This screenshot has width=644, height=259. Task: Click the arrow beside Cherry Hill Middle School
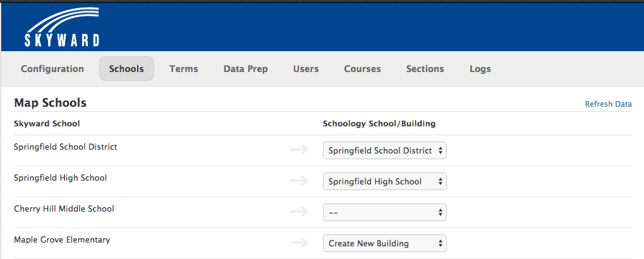[x=298, y=212]
